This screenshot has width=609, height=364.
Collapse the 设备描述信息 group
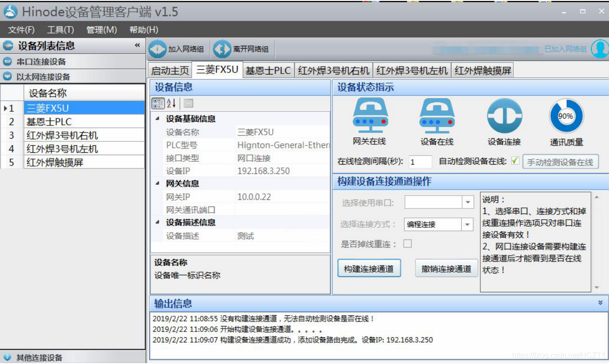pos(158,222)
